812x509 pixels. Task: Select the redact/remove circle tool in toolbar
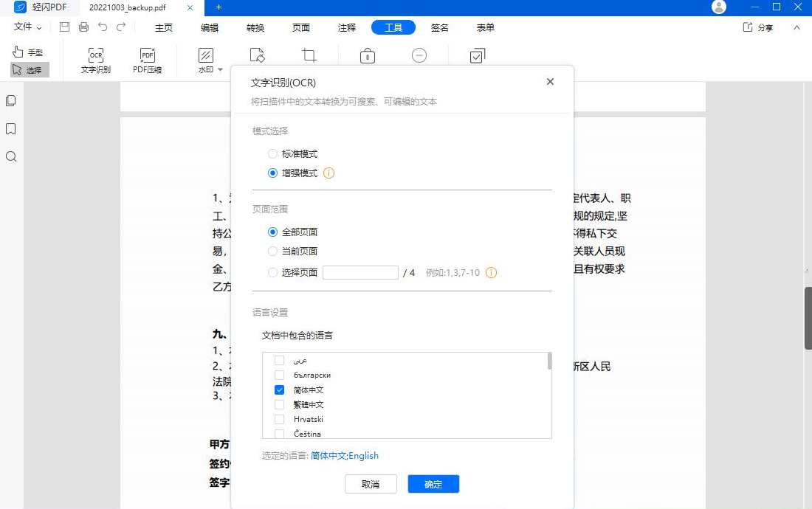(x=419, y=55)
